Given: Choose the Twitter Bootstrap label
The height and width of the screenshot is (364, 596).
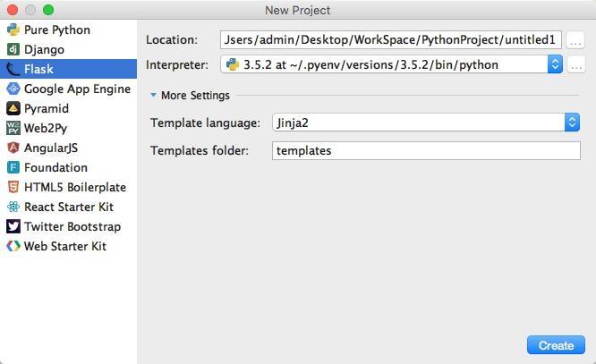Looking at the screenshot, I should click(x=72, y=227).
